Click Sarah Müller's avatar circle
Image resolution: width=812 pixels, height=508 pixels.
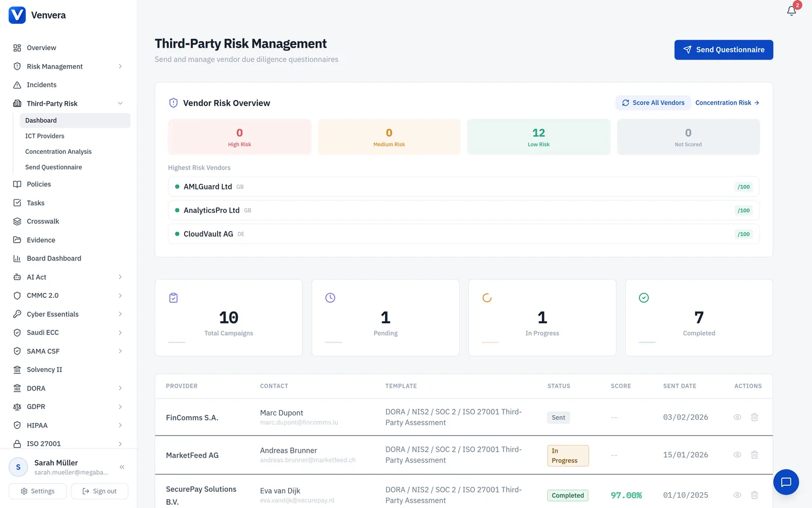tap(18, 467)
